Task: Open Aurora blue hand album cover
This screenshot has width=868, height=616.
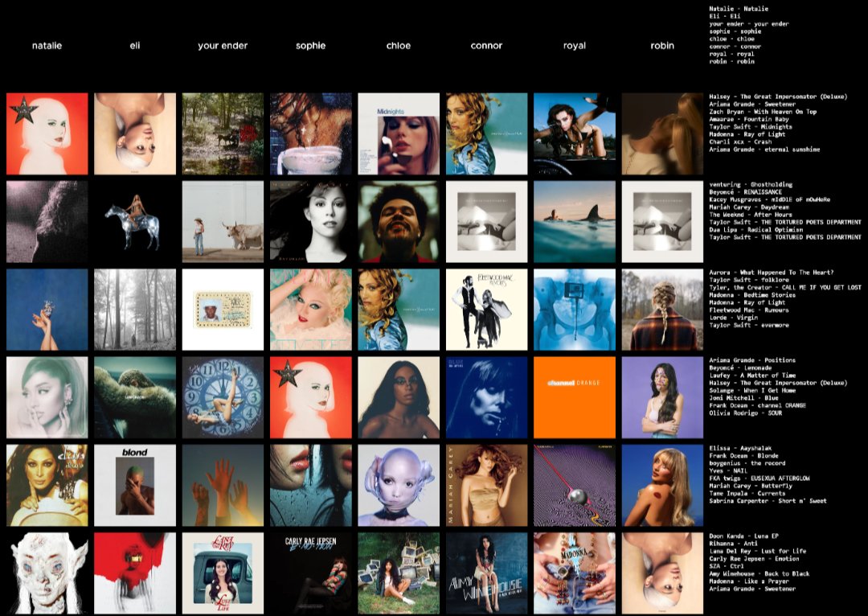Action: tap(47, 310)
